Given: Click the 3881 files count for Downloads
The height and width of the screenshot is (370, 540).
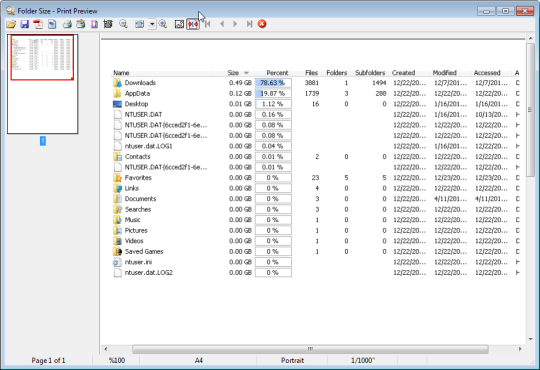Looking at the screenshot, I should point(312,83).
